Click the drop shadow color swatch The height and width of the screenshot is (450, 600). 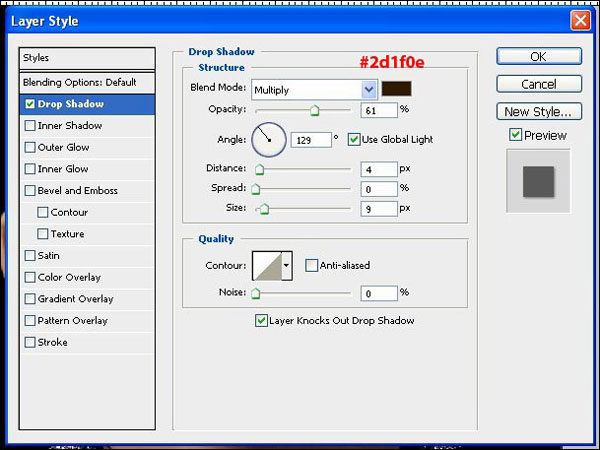pyautogui.click(x=397, y=88)
